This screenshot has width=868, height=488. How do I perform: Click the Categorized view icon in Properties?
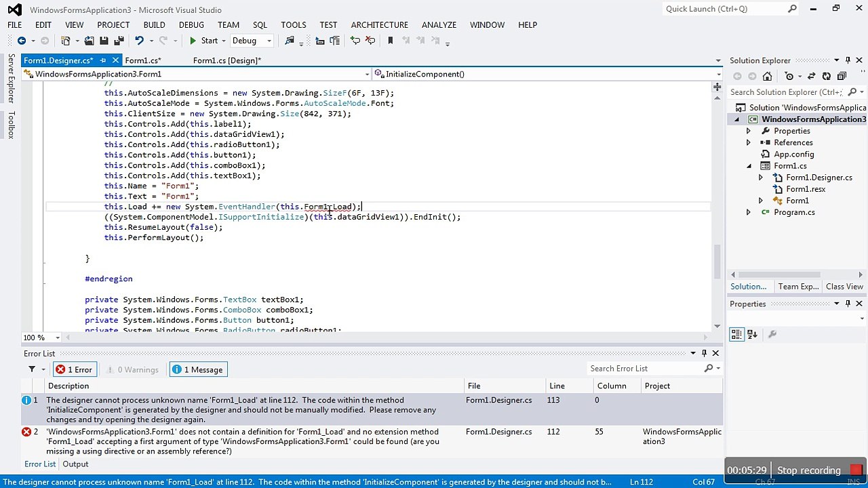pos(737,334)
